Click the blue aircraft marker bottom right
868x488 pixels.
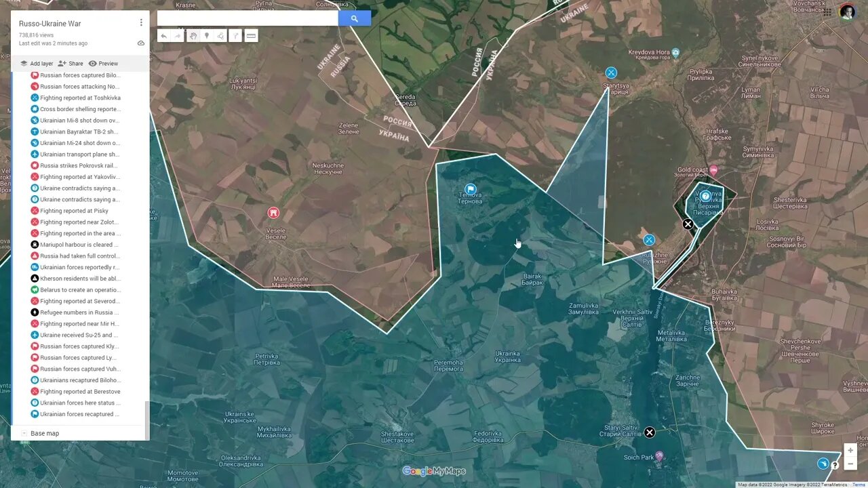[823, 464]
